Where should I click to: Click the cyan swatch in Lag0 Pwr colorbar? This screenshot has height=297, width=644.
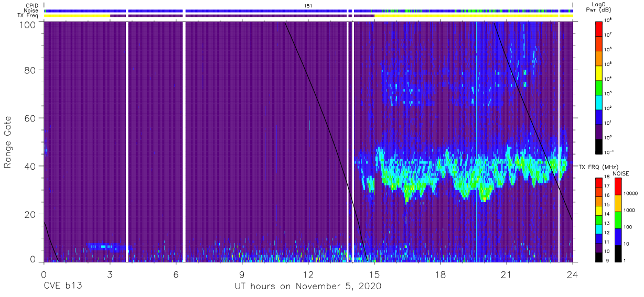tap(599, 102)
